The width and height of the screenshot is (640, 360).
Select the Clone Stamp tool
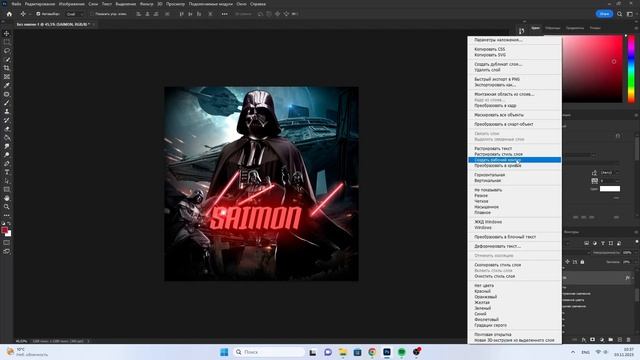7,111
